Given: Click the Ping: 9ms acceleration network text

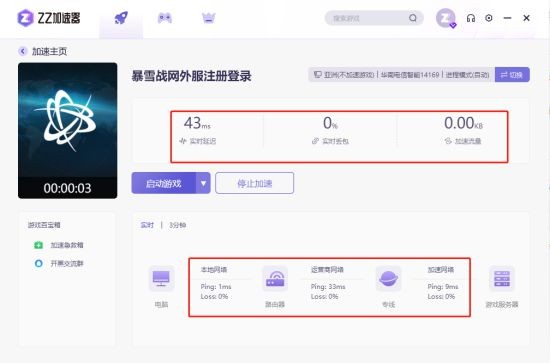Looking at the screenshot, I should click(x=443, y=287).
